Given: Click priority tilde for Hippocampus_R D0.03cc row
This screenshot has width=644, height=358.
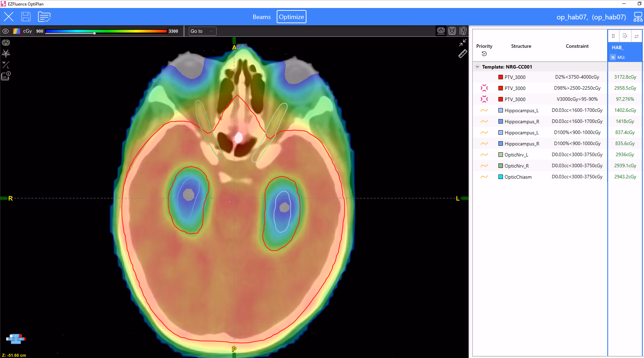Looking at the screenshot, I should point(484,121).
